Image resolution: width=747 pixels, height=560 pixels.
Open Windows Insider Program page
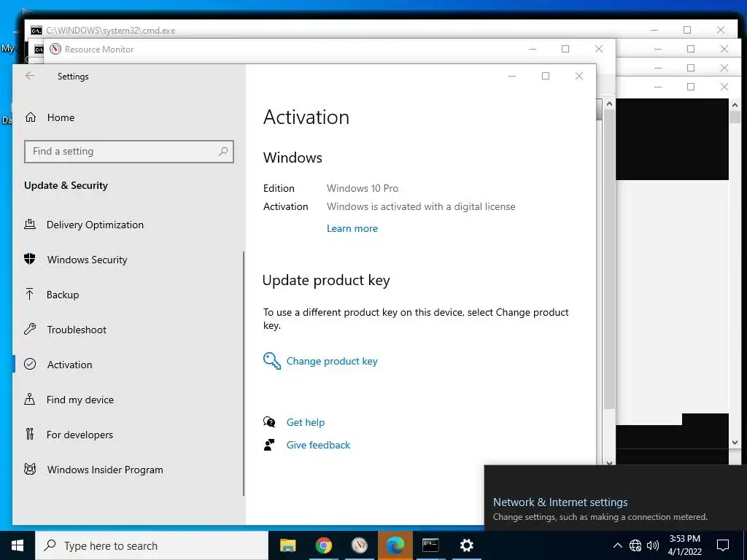point(105,470)
